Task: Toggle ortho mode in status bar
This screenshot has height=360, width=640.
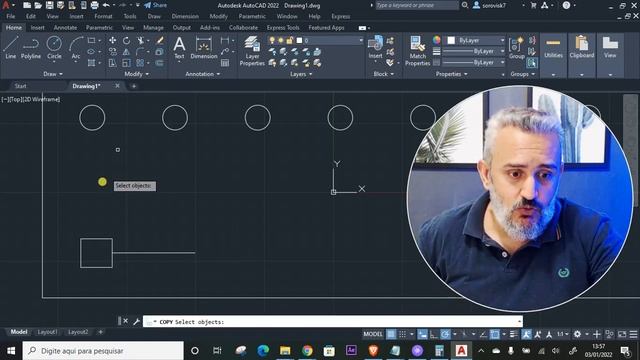Action: pyautogui.click(x=433, y=334)
